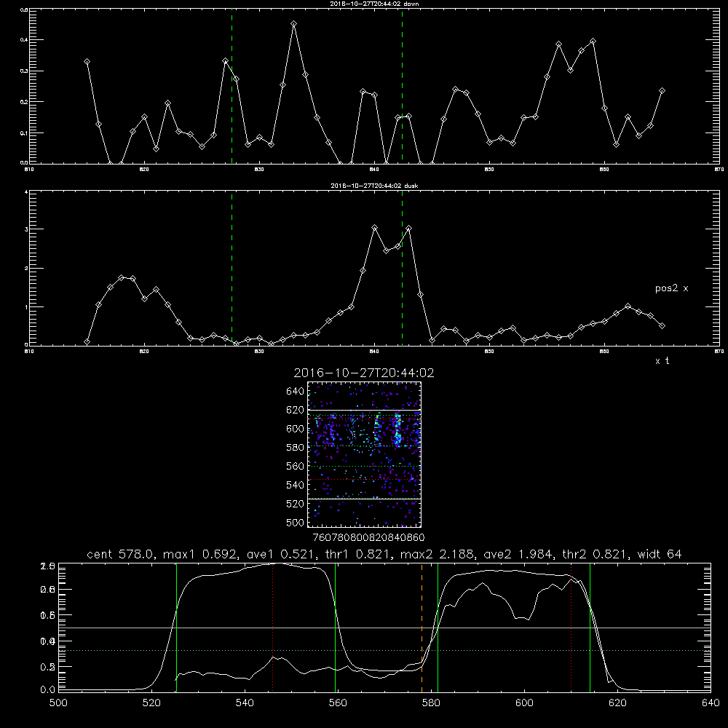
Task: Click left green dashed marker in dawn plot
Action: click(x=232, y=87)
